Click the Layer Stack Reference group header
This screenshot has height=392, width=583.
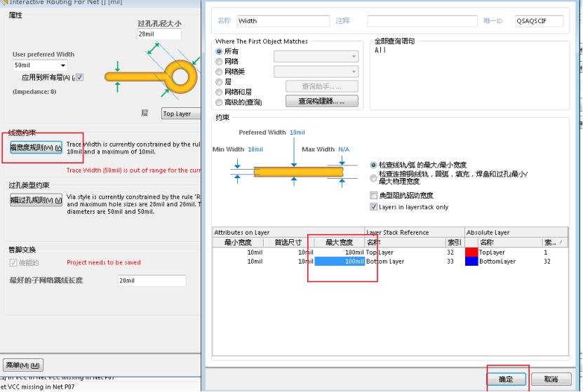(415, 233)
